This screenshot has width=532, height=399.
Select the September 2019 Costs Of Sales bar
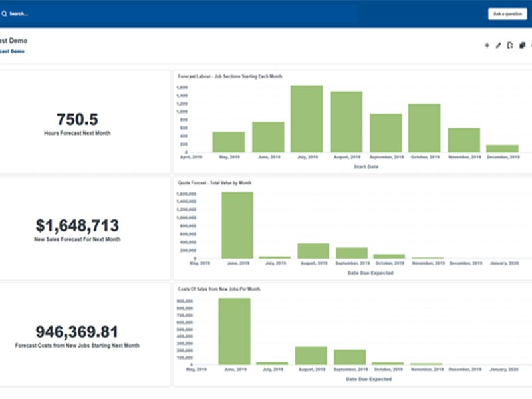[350, 357]
